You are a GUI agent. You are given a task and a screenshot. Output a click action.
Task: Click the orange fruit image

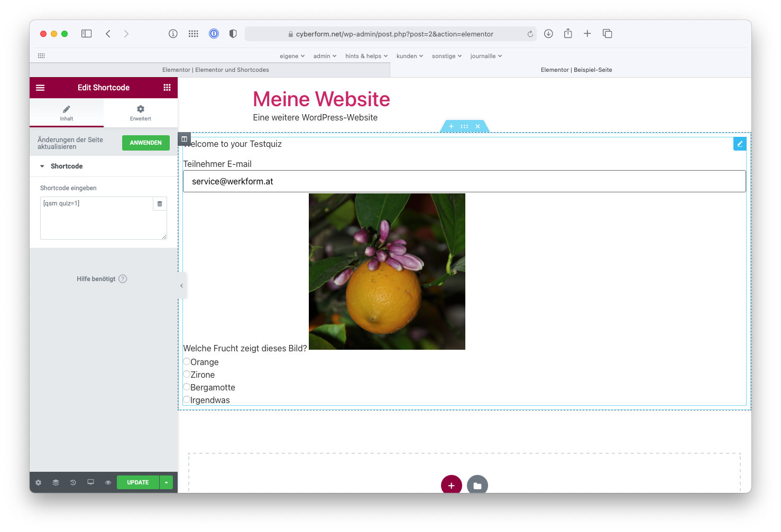387,272
